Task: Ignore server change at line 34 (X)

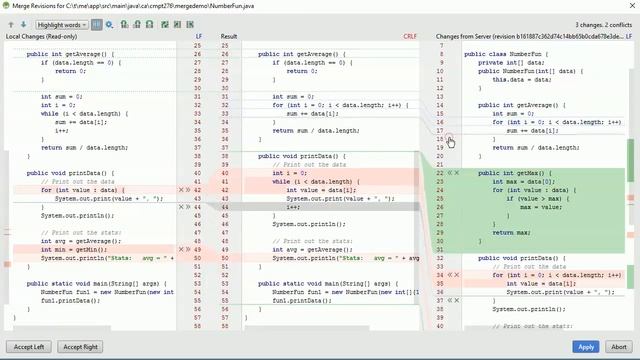Action: click(457, 275)
